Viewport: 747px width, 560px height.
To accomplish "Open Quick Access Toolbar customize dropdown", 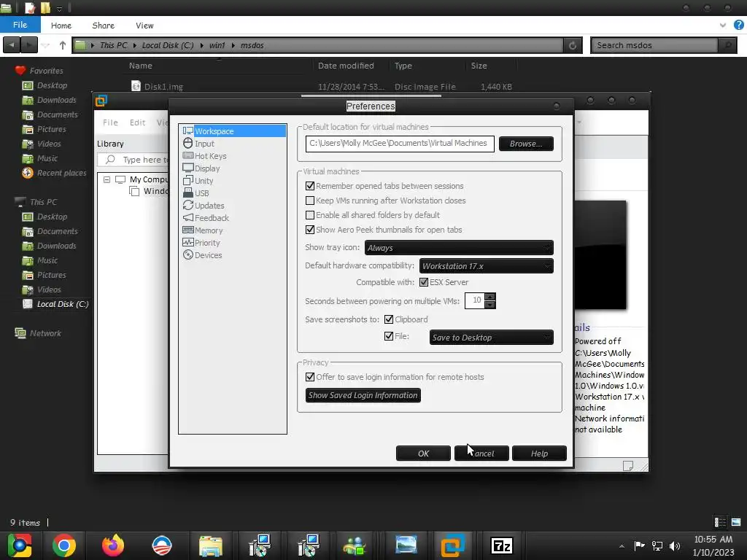I will (x=59, y=8).
